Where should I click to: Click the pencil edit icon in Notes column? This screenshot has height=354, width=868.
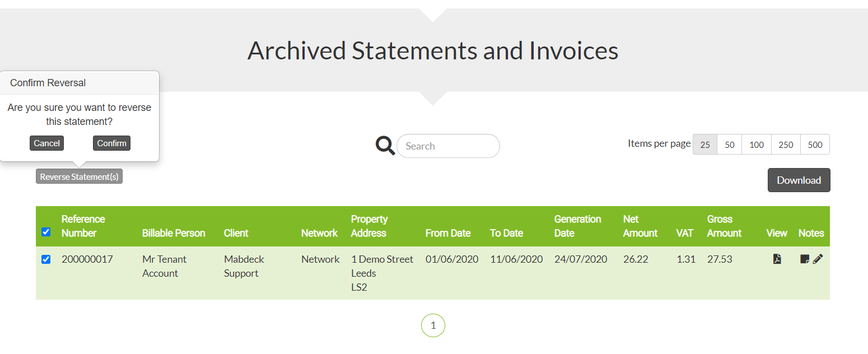(x=818, y=259)
